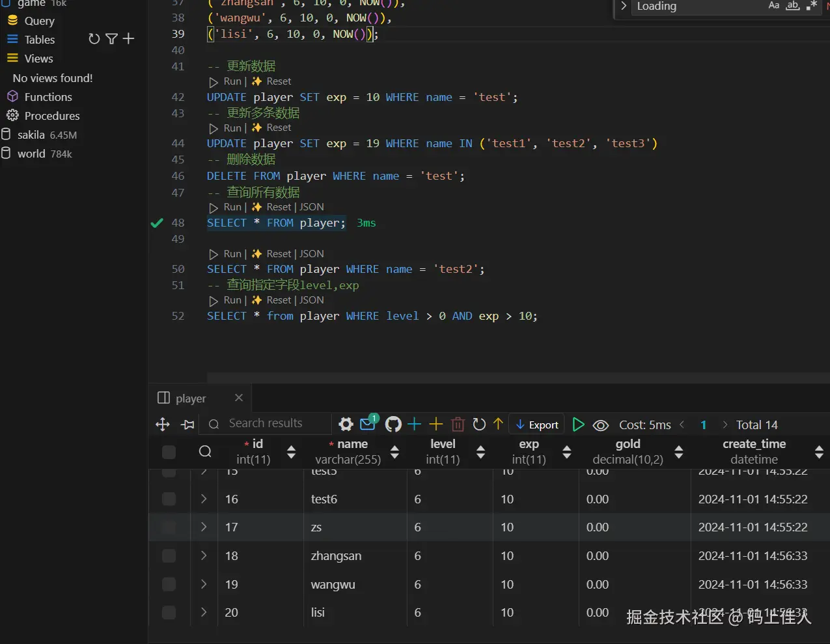
Task: Select Procedures in the sidebar
Action: (52, 116)
